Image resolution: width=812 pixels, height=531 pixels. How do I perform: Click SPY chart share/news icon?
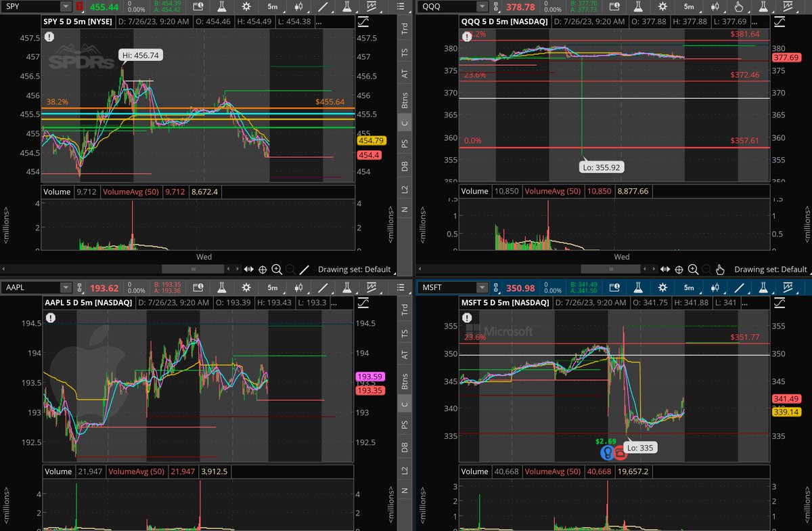(x=198, y=6)
